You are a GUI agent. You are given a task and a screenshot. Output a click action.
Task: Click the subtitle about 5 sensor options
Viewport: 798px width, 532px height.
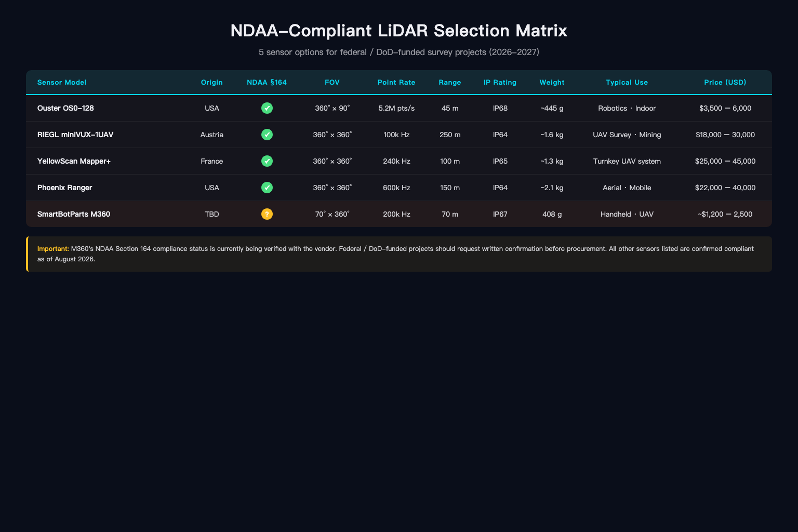(x=399, y=52)
